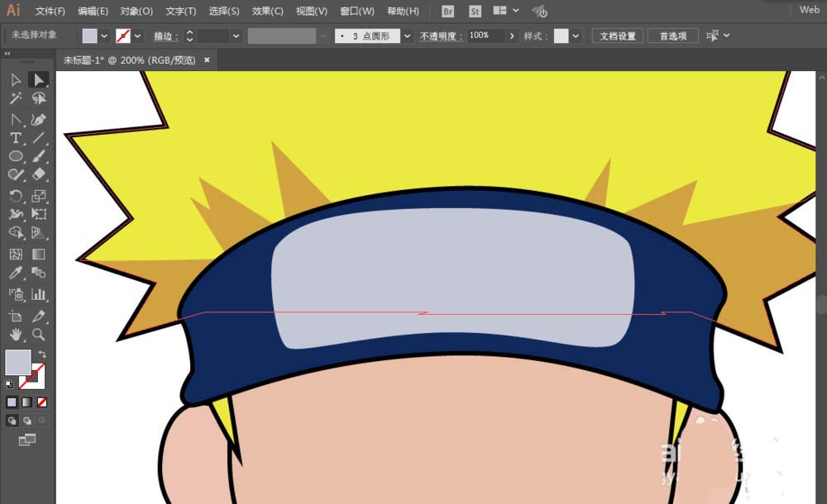Select the Eyedropper tool
The width and height of the screenshot is (827, 504).
[16, 273]
